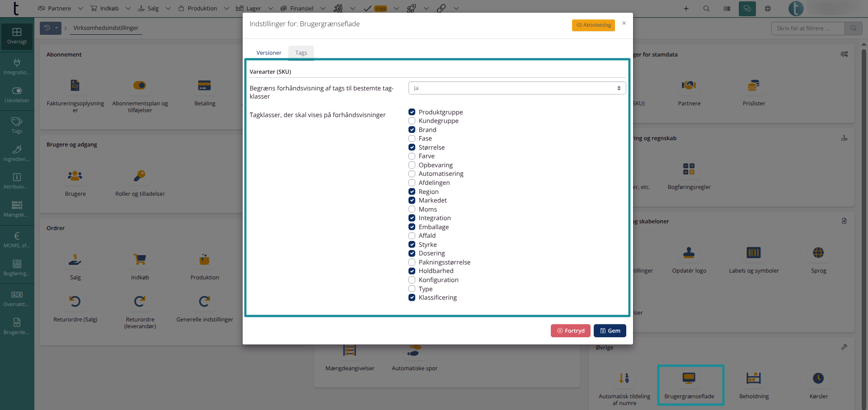The height and width of the screenshot is (410, 868).
Task: Open Labels og symboler icon
Action: [754, 253]
